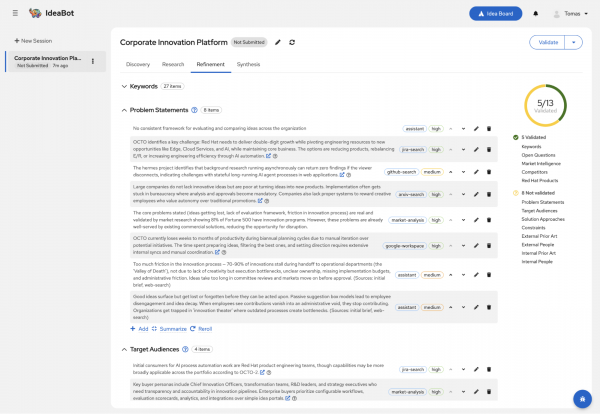Click the 5/13 validated progress ring
The image size is (600, 414).
click(x=545, y=106)
